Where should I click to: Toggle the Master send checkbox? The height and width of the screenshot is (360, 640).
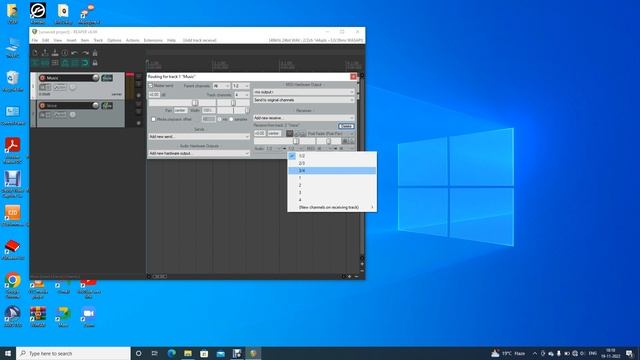coord(151,86)
